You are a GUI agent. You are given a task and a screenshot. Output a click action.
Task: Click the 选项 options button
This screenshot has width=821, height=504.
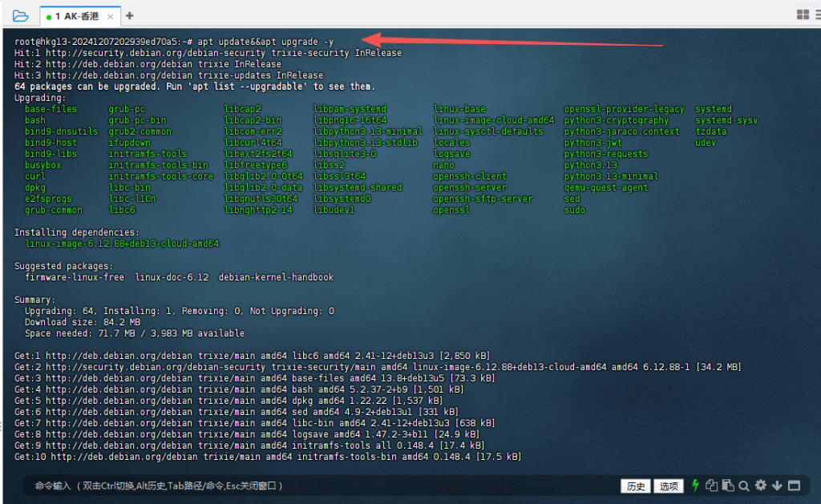click(669, 486)
